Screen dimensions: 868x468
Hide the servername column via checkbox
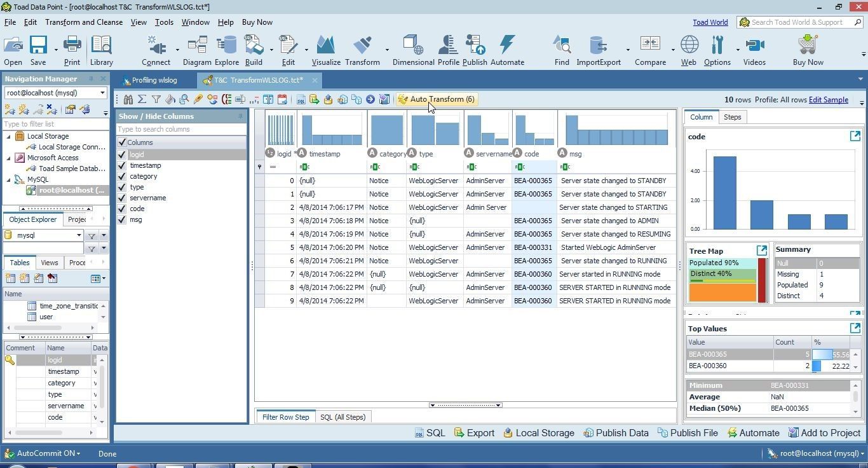point(122,198)
